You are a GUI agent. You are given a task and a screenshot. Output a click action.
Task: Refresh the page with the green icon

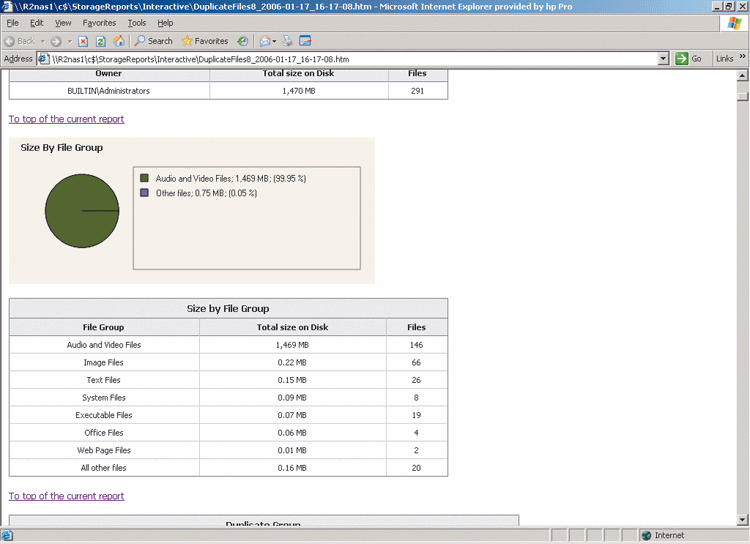pos(100,41)
